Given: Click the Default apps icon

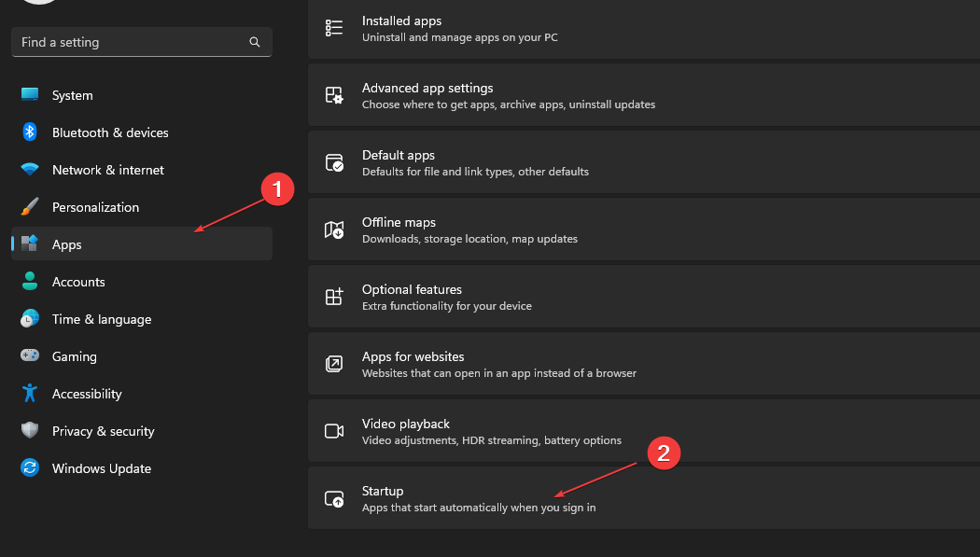Looking at the screenshot, I should coord(333,161).
